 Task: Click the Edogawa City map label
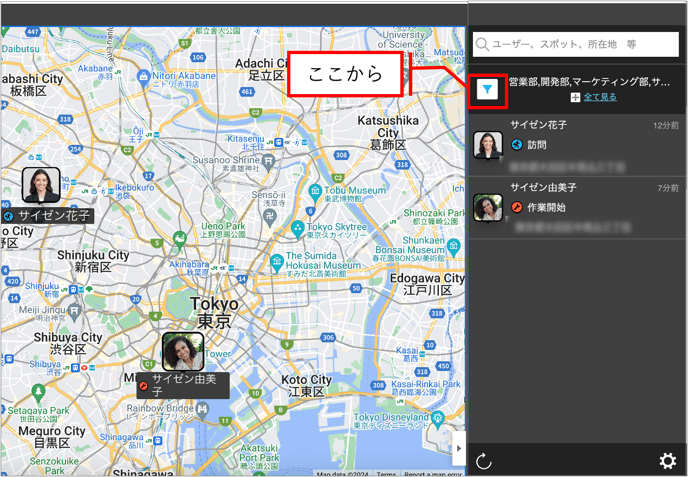[427, 284]
